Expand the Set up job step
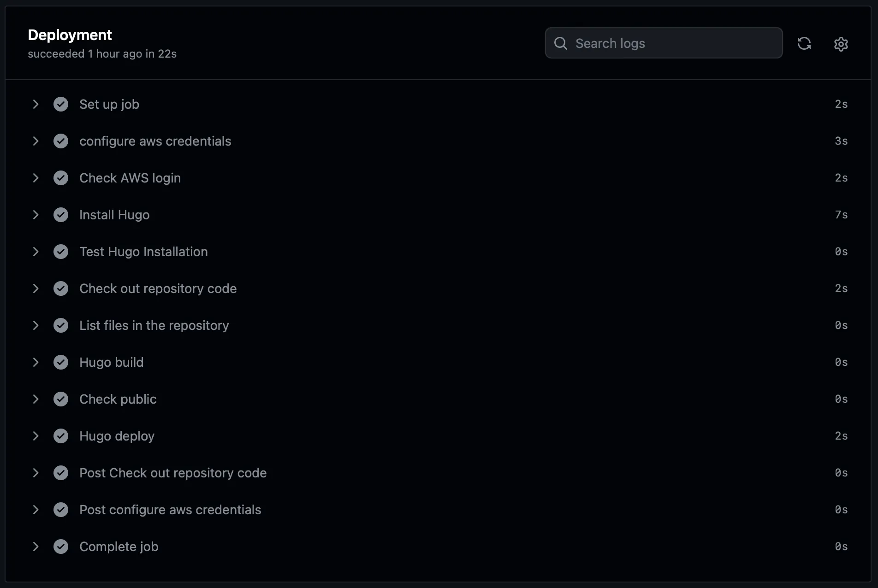This screenshot has width=878, height=588. 36,104
